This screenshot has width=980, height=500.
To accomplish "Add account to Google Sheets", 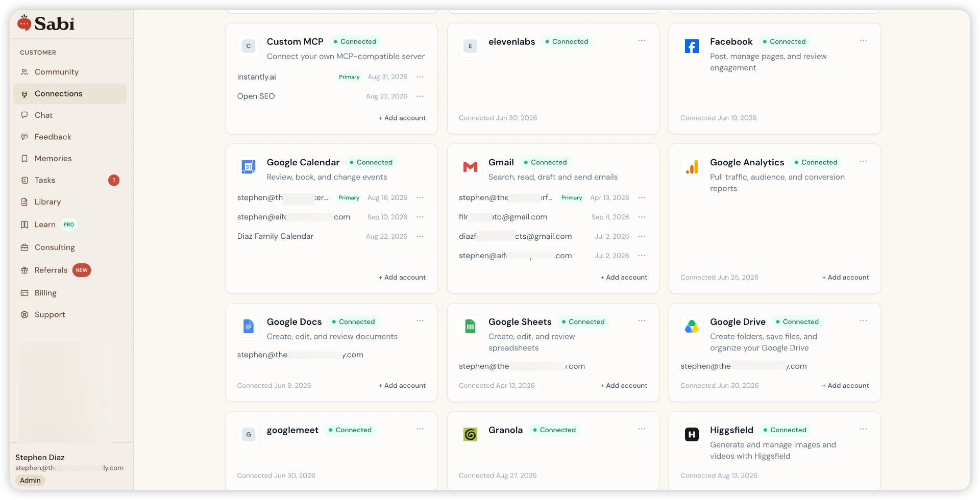I will tap(624, 386).
